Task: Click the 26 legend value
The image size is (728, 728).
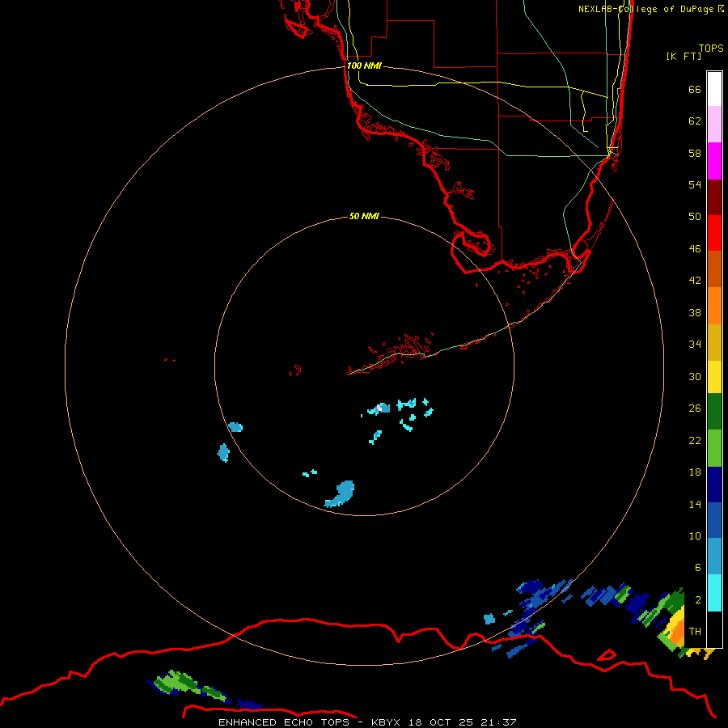Action: tap(695, 408)
